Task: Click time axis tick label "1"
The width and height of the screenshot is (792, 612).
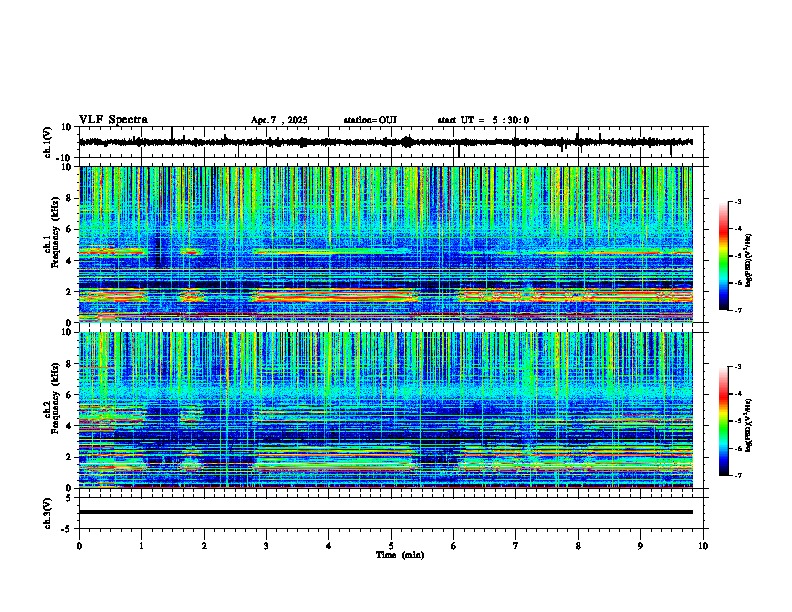Action: tap(141, 546)
